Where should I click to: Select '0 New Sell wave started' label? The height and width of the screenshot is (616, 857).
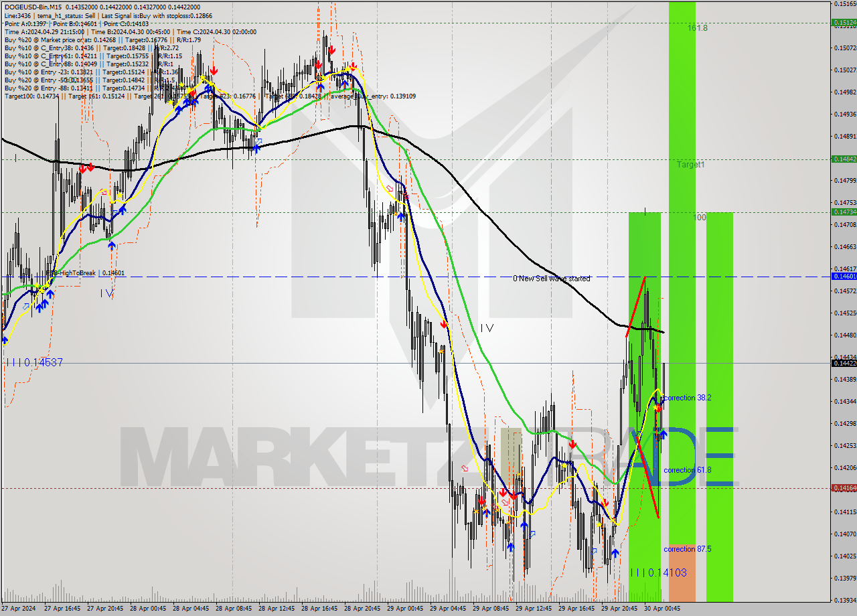pyautogui.click(x=552, y=278)
